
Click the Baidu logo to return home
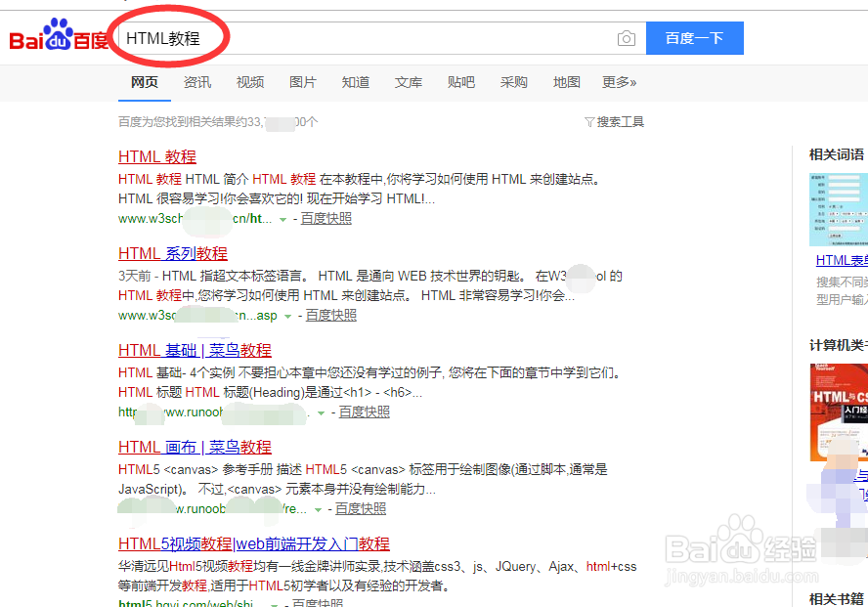tap(56, 34)
